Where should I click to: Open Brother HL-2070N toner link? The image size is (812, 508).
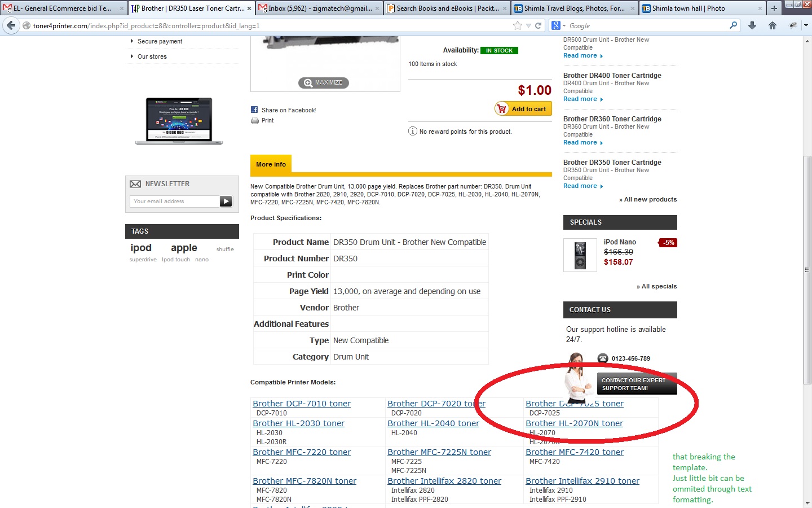tap(574, 423)
